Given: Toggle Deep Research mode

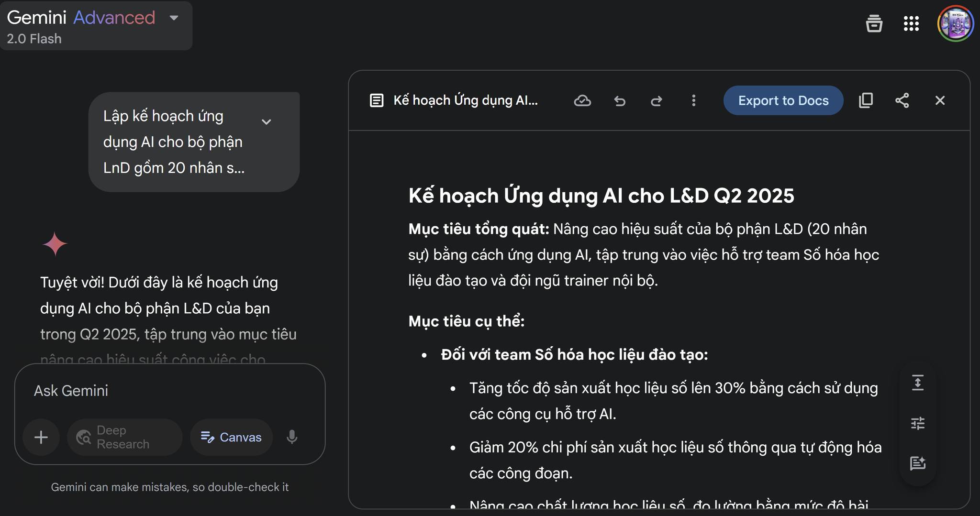Looking at the screenshot, I should (x=124, y=437).
